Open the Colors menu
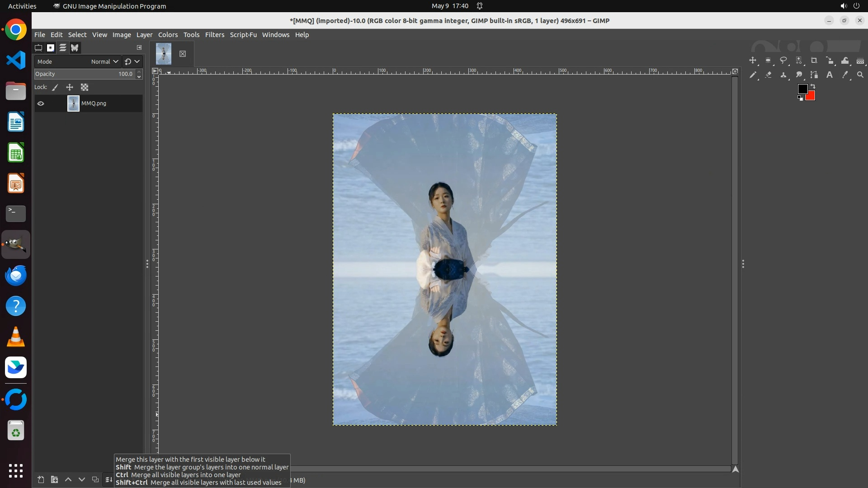The image size is (868, 488). click(168, 35)
